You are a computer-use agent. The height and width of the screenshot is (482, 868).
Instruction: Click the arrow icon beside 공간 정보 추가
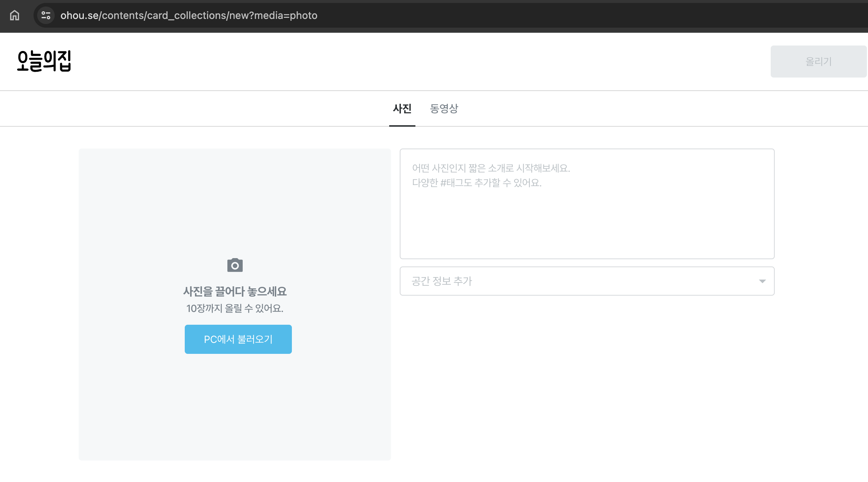pos(762,281)
